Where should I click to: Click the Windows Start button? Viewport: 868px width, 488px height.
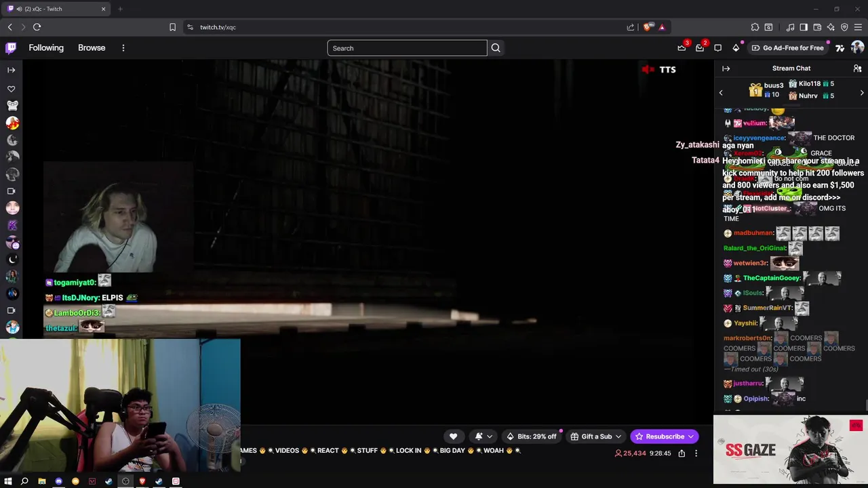click(x=8, y=481)
